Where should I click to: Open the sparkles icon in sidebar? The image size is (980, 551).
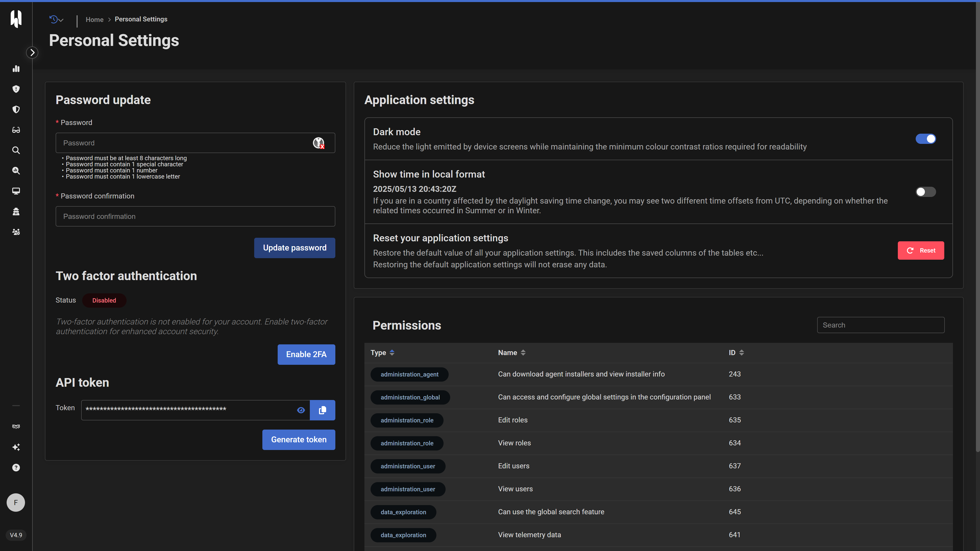(x=16, y=447)
